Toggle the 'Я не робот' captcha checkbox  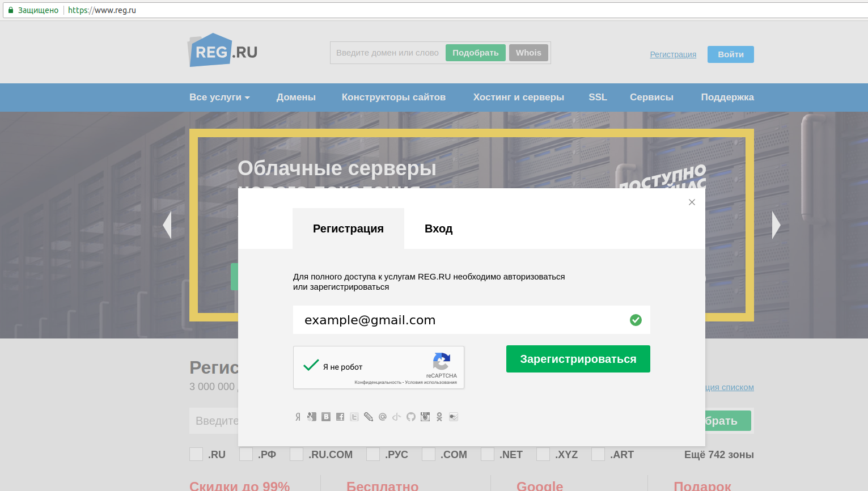tap(311, 366)
